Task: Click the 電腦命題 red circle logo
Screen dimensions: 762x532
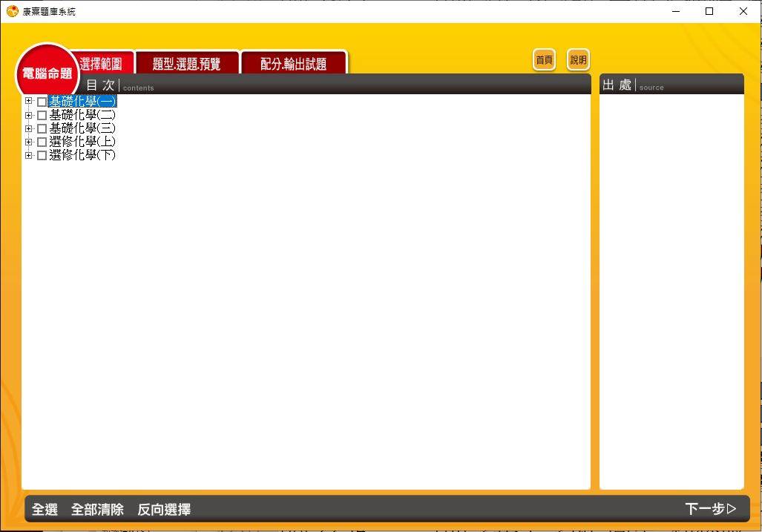Action: click(47, 74)
